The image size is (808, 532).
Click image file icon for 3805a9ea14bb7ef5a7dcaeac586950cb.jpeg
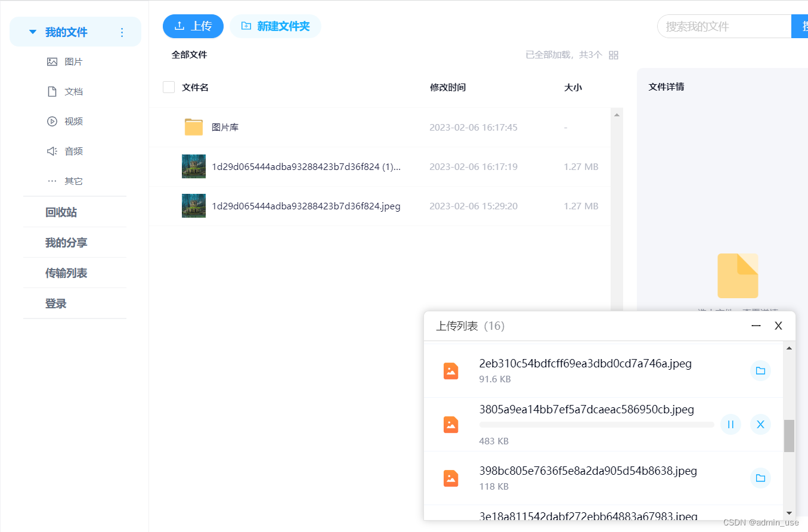click(451, 425)
